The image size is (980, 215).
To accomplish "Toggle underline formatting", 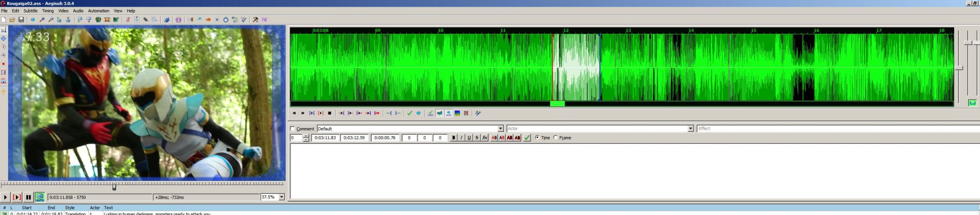I will pos(469,138).
